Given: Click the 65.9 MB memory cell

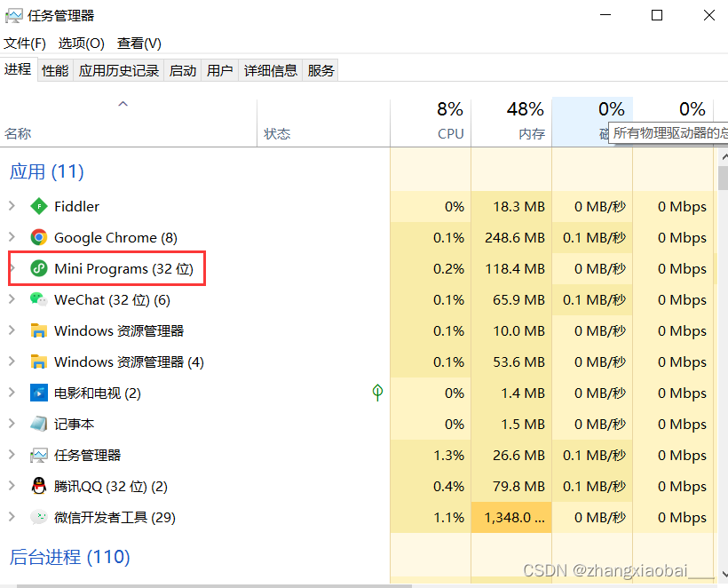Looking at the screenshot, I should tap(511, 299).
